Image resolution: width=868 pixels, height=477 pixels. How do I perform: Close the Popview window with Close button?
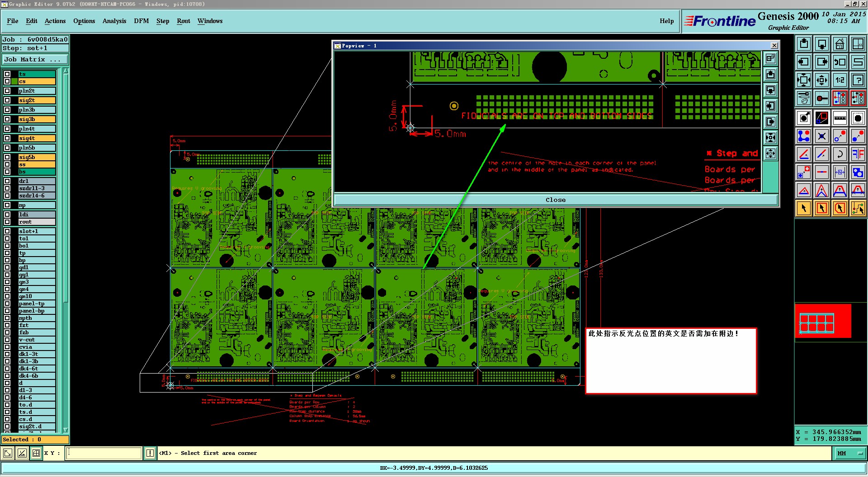pos(556,200)
